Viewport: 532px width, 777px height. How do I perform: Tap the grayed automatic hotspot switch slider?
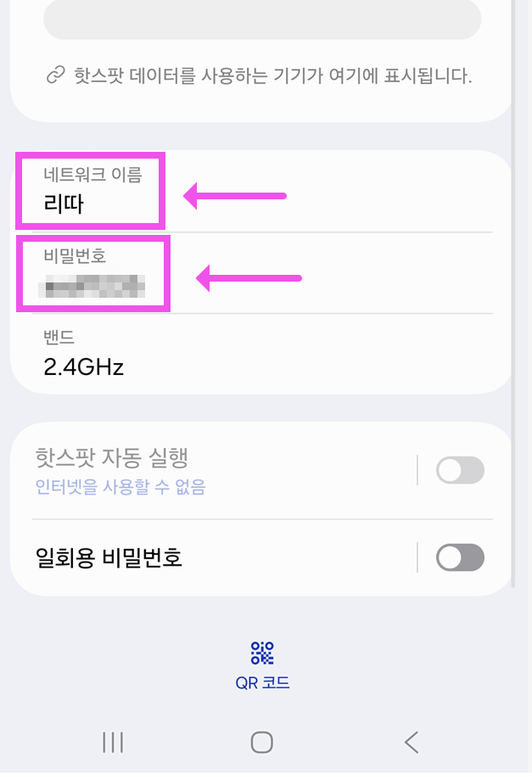click(x=461, y=470)
